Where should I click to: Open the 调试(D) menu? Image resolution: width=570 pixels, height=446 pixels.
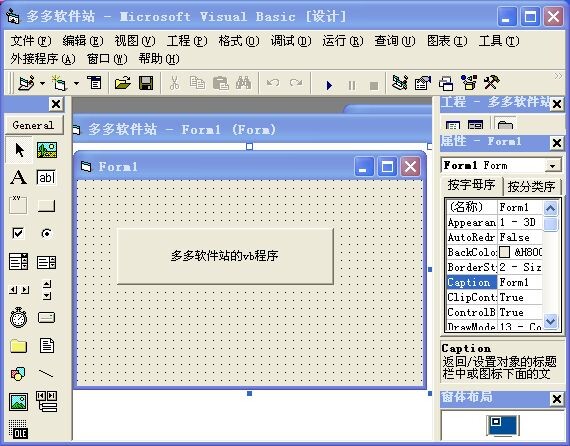290,41
